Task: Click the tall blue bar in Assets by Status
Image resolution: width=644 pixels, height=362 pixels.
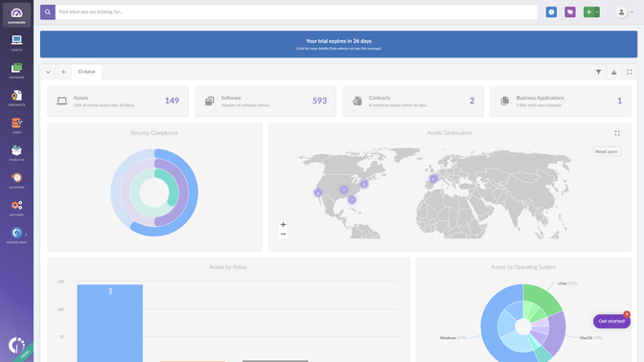Action: (x=110, y=323)
